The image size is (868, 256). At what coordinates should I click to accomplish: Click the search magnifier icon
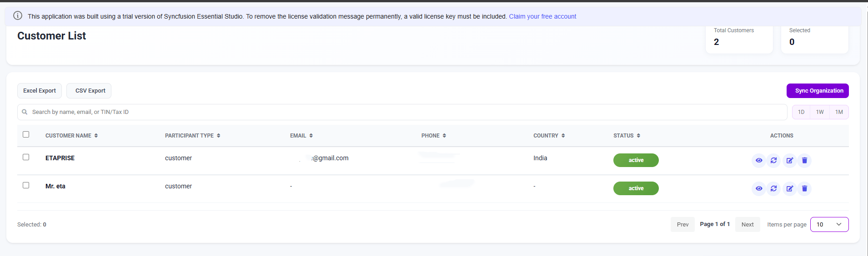coord(25,112)
